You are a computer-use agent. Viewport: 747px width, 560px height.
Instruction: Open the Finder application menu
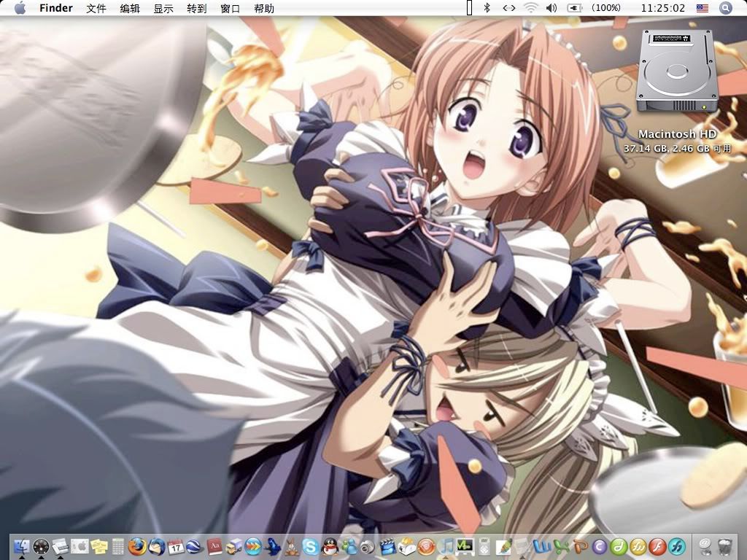click(x=56, y=8)
